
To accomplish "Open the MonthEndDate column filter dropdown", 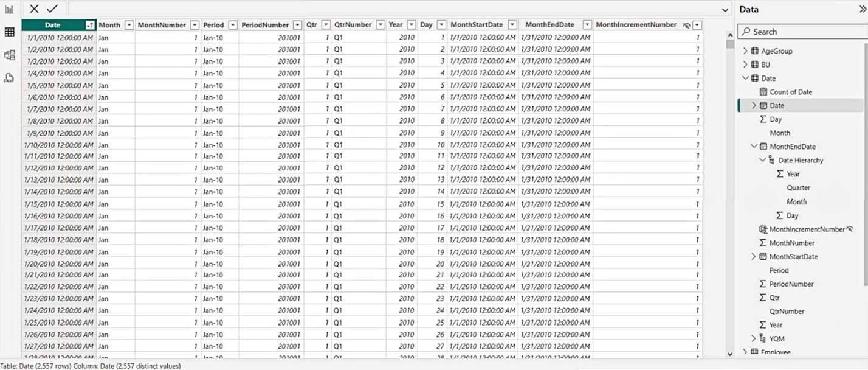I will [x=587, y=25].
